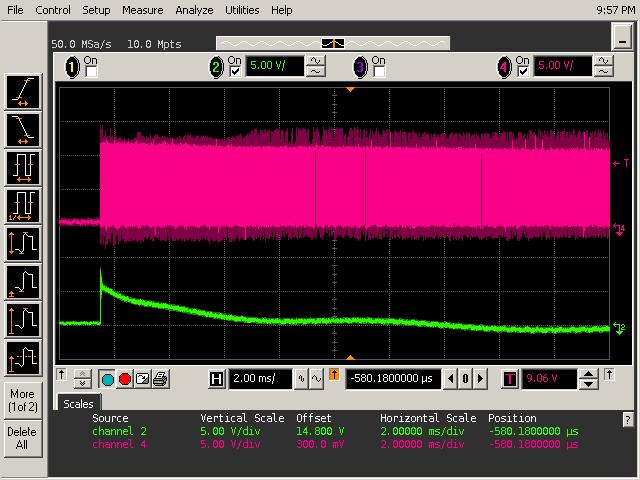Viewport: 640px width, 480px height.
Task: Click the channel 1 number button
Action: [72, 67]
